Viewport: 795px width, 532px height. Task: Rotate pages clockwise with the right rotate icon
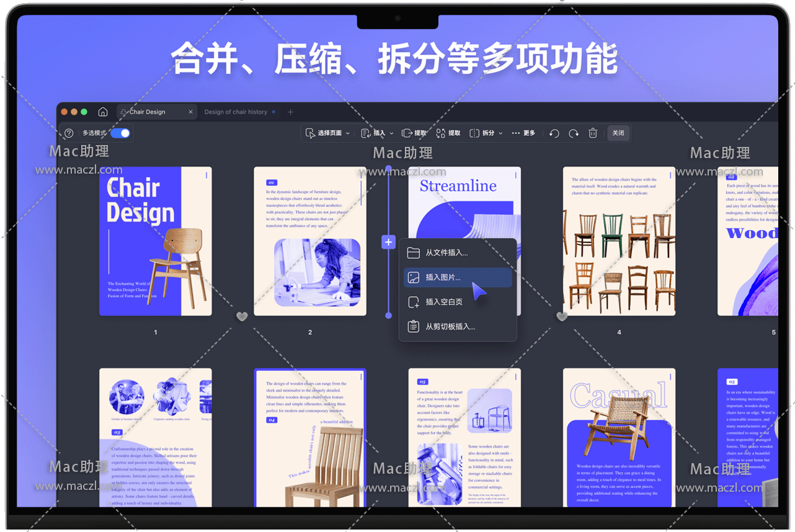pyautogui.click(x=574, y=133)
